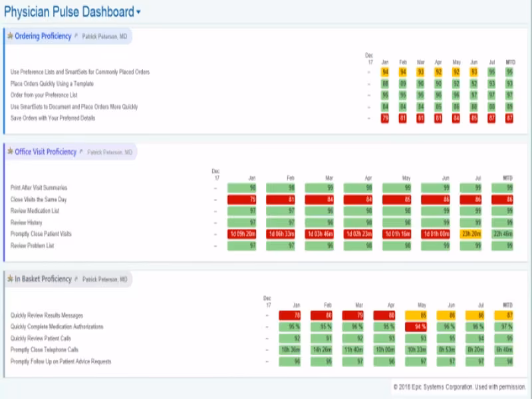Open the In Basket Proficiency section title link
Image resolution: width=532 pixels, height=399 pixels.
tap(43, 279)
